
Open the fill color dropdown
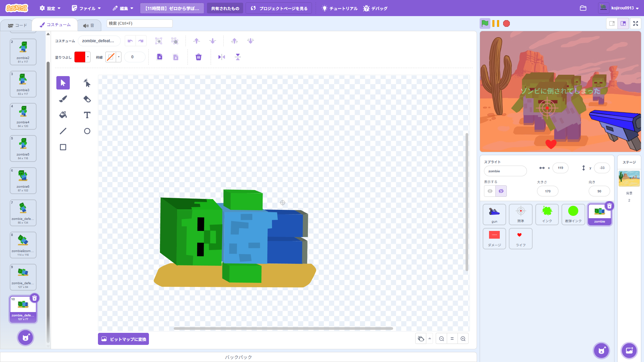(88, 57)
